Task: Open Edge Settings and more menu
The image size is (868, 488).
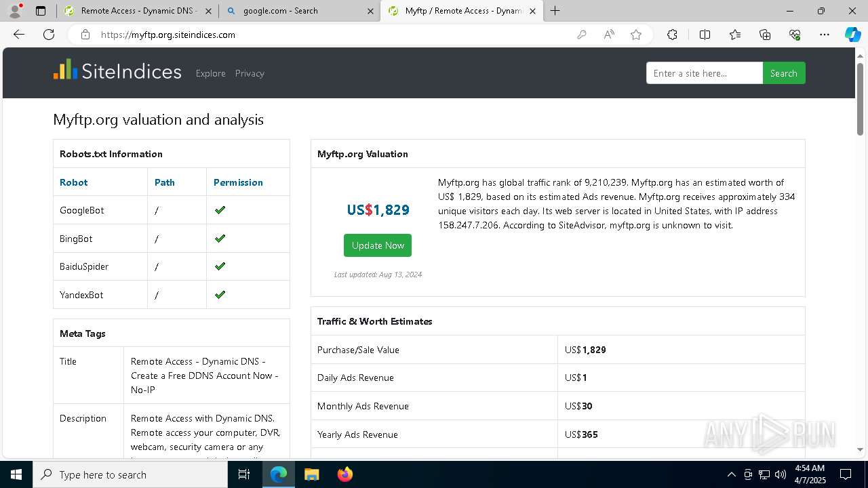Action: [x=825, y=35]
